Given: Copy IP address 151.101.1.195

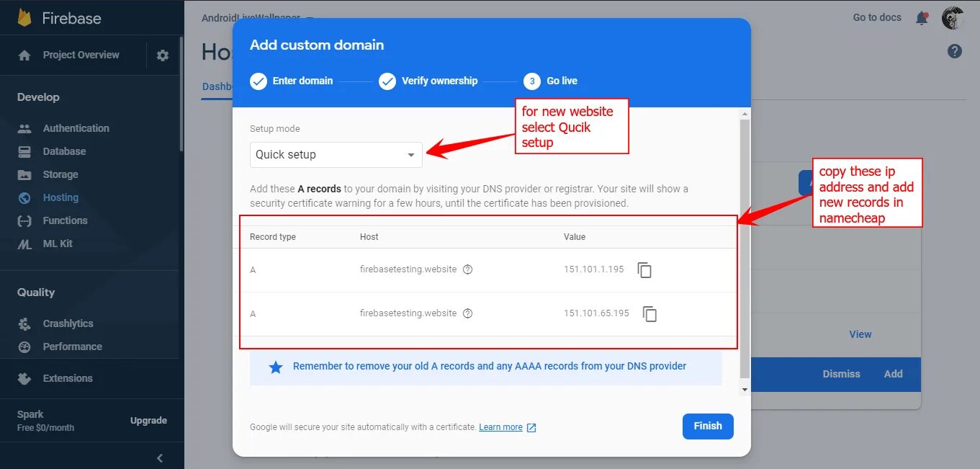Looking at the screenshot, I should pos(644,270).
